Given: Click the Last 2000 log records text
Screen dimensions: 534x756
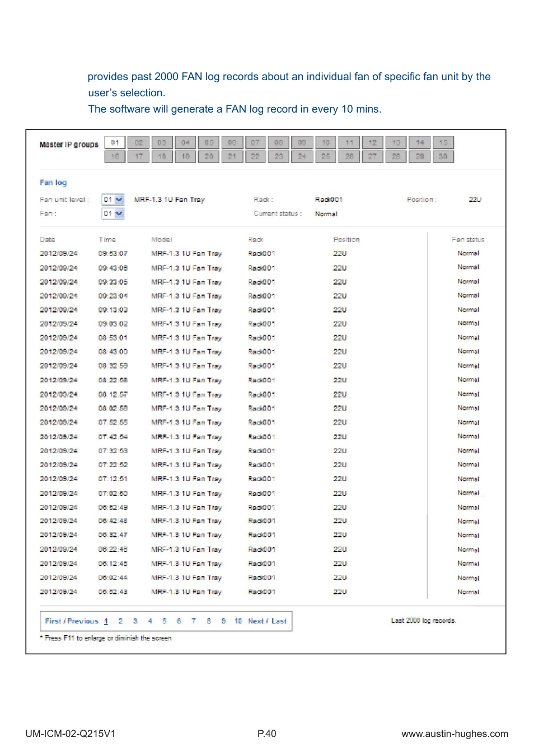Looking at the screenshot, I should [x=423, y=621].
